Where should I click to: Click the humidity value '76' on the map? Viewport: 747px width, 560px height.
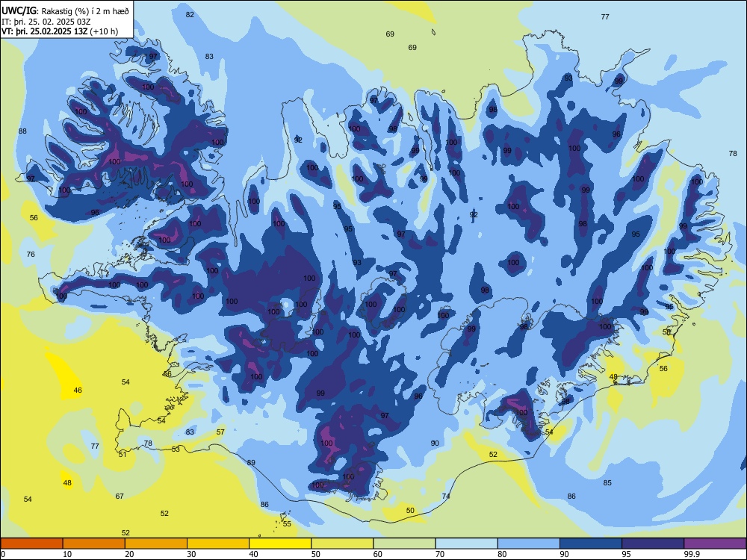pyautogui.click(x=31, y=255)
